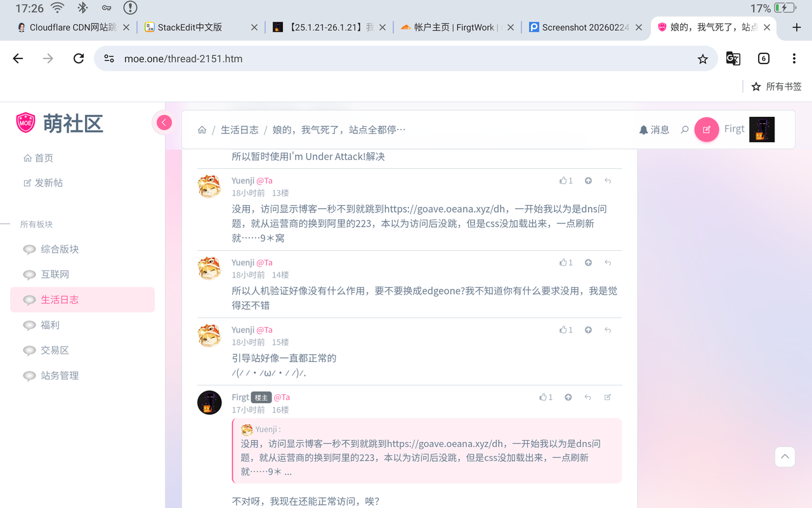Like Yuenji's 15楼 reply

tap(566, 330)
